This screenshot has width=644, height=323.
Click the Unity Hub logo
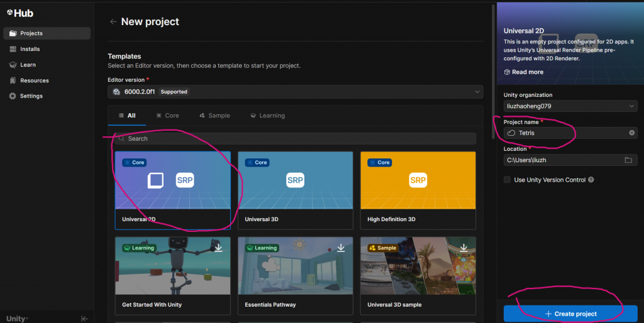tap(20, 13)
